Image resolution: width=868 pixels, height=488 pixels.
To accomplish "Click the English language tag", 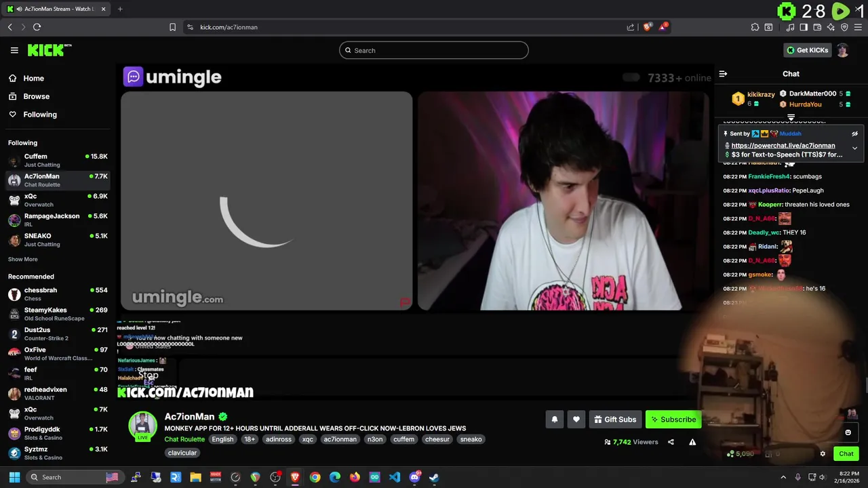I will (x=222, y=439).
